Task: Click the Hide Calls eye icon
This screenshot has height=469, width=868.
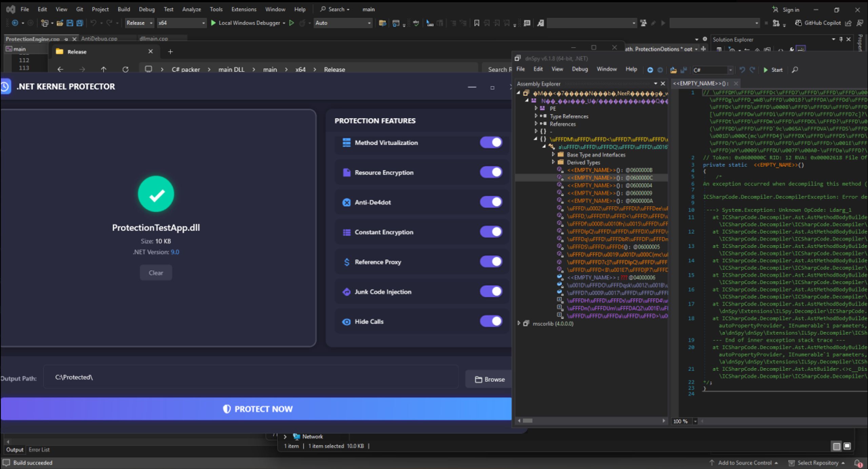Action: tap(346, 322)
